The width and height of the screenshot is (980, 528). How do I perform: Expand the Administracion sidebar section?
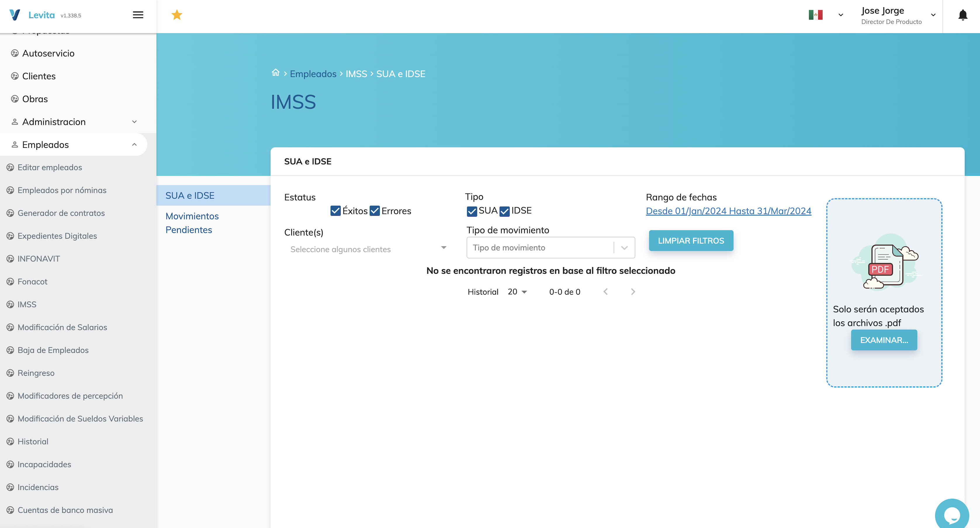(x=74, y=122)
